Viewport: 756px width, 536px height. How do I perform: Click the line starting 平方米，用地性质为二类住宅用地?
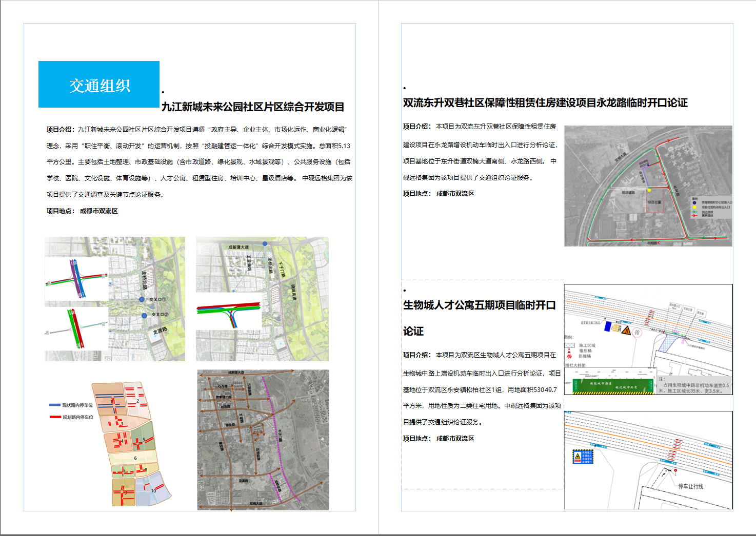point(482,406)
